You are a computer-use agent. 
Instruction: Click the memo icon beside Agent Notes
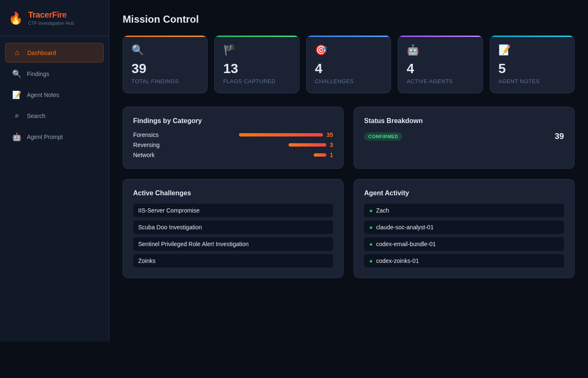click(x=17, y=95)
